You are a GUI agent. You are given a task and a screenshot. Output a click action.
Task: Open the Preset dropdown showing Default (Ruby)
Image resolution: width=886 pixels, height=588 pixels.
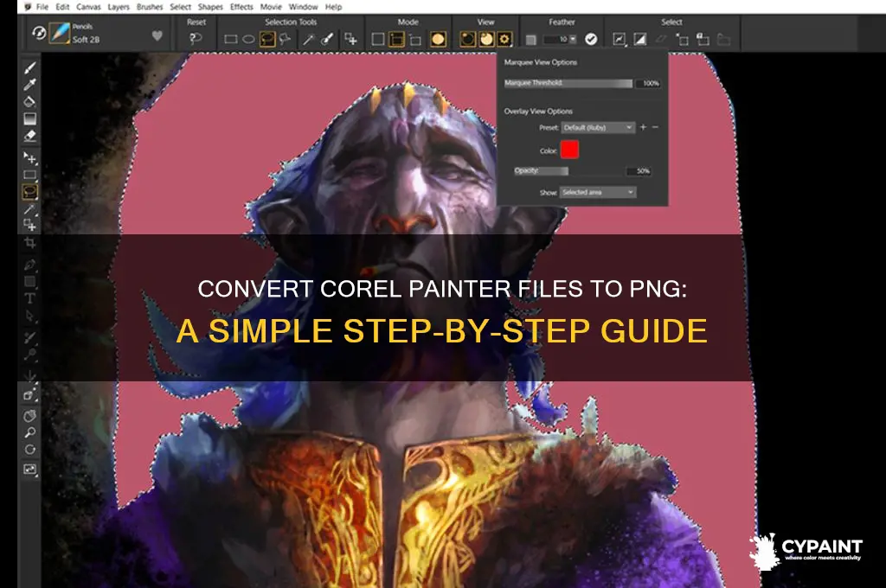point(598,128)
